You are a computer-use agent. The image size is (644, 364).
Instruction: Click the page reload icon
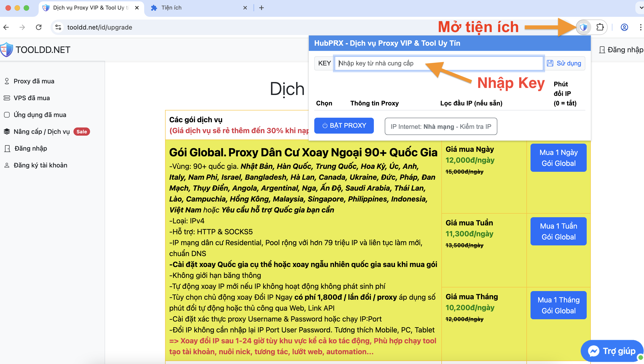coord(38,27)
